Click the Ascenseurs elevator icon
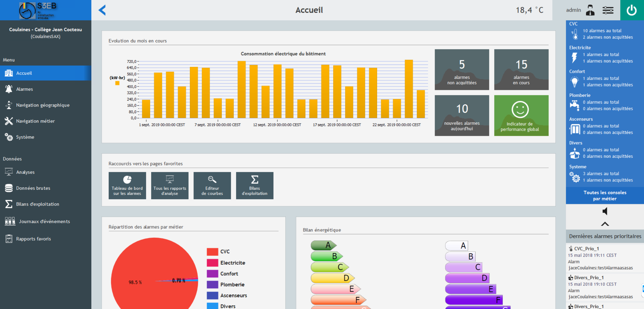Screen dimensions: 644x309 coord(575,129)
